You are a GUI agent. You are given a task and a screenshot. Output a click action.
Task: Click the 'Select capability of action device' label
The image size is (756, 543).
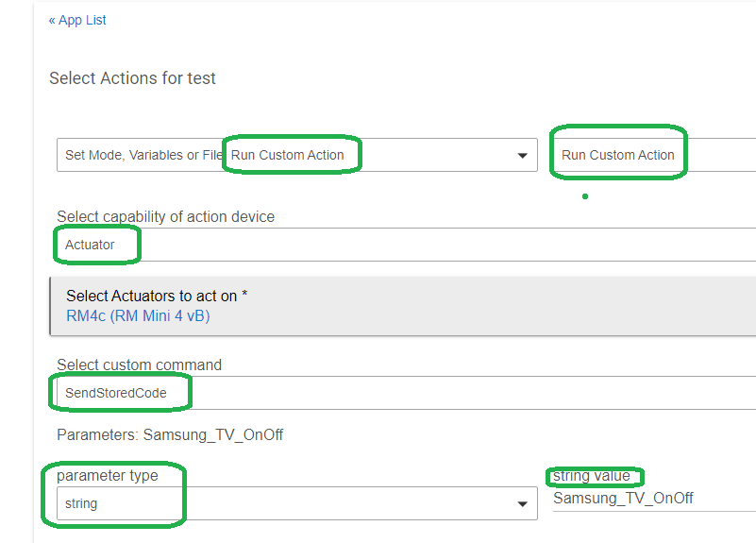pos(165,216)
